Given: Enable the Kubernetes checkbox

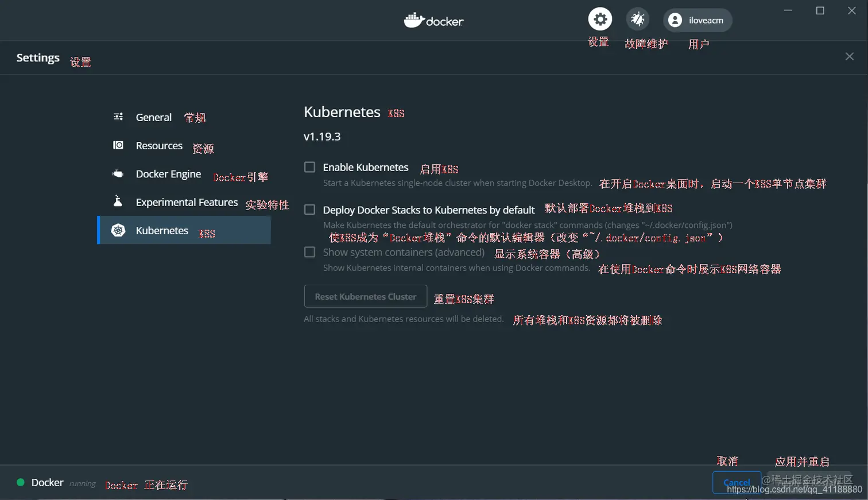Looking at the screenshot, I should click(x=310, y=167).
